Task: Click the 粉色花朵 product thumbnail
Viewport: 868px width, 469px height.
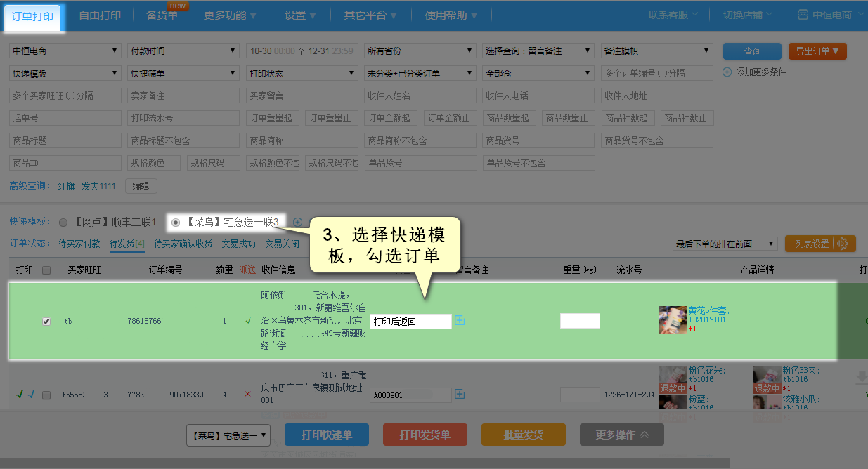Action: 673,380
